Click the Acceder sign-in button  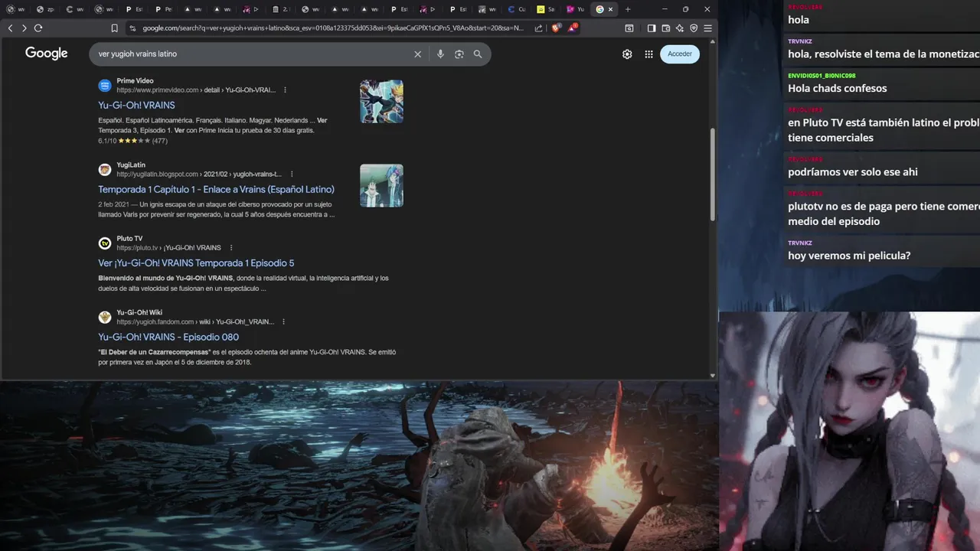point(680,54)
